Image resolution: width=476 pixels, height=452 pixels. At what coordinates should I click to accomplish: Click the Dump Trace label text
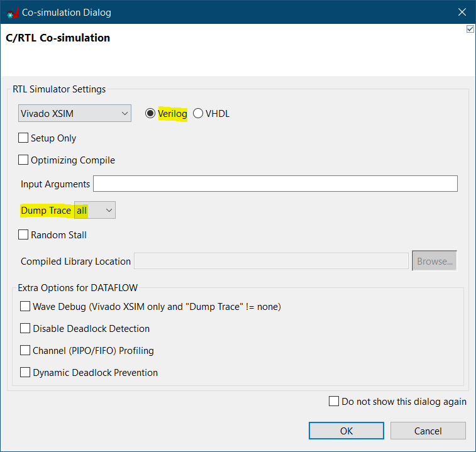[x=46, y=211]
